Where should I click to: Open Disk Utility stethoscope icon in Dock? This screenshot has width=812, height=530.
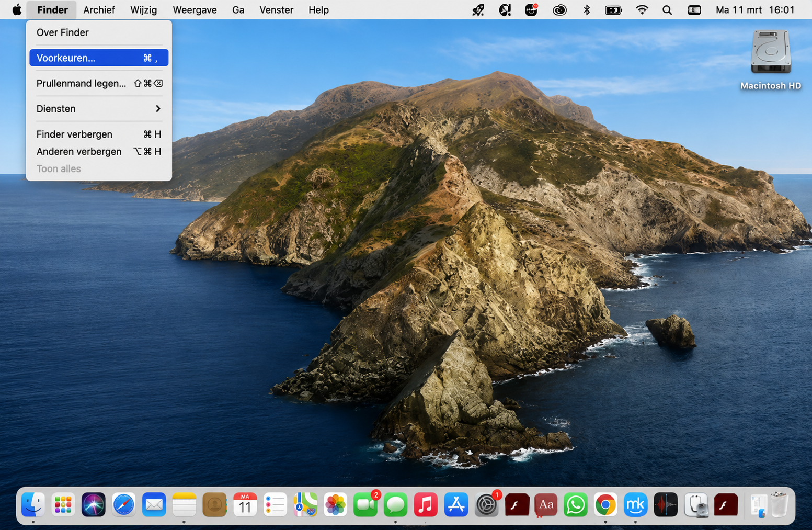point(696,505)
